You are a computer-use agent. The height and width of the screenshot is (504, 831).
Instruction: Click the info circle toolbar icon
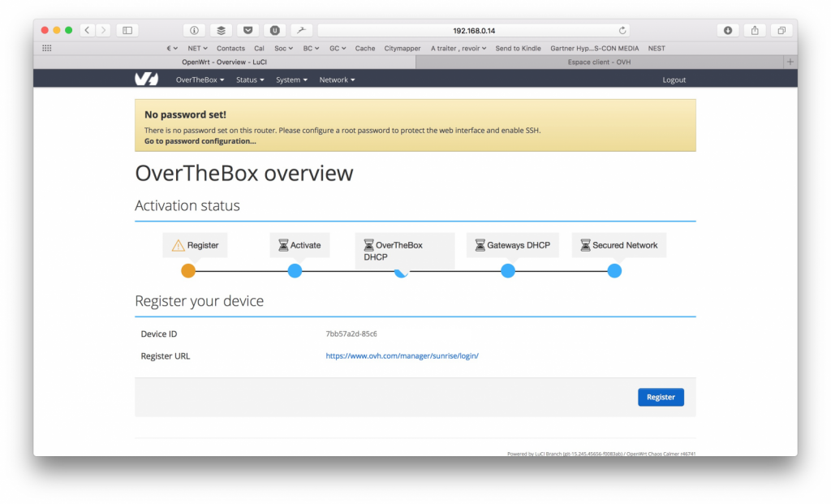click(194, 30)
